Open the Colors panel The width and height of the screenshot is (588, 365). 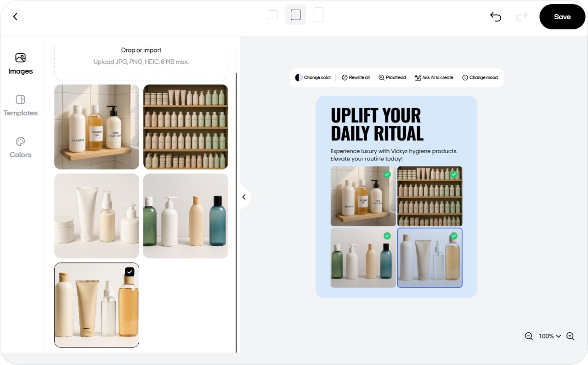(20, 147)
